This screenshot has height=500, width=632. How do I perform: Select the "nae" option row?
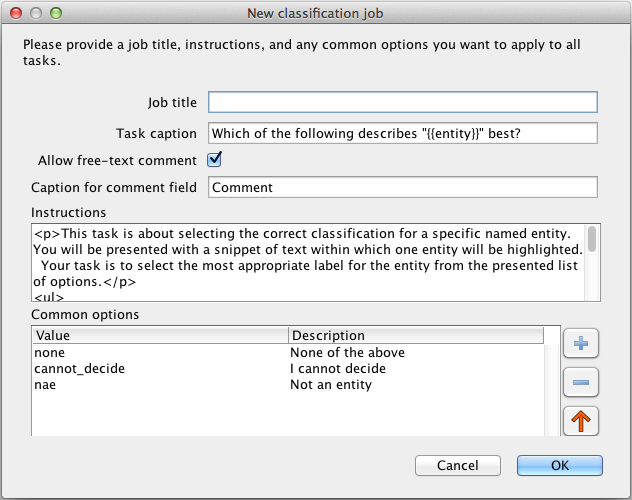click(x=160, y=385)
